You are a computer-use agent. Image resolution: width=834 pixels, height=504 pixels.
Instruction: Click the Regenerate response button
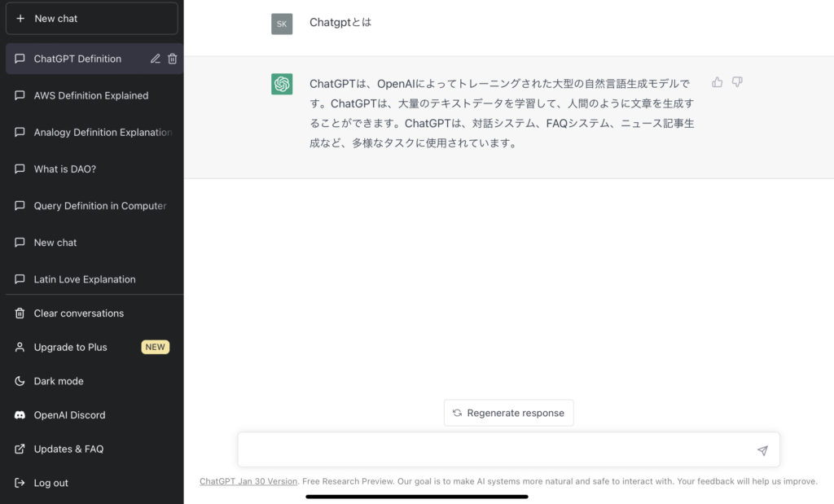pos(508,413)
